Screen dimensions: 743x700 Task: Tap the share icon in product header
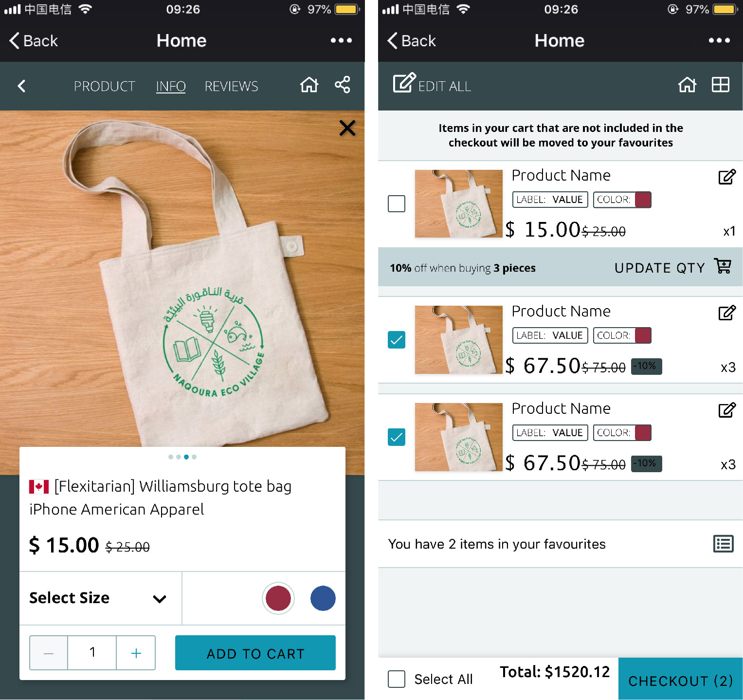pos(343,85)
